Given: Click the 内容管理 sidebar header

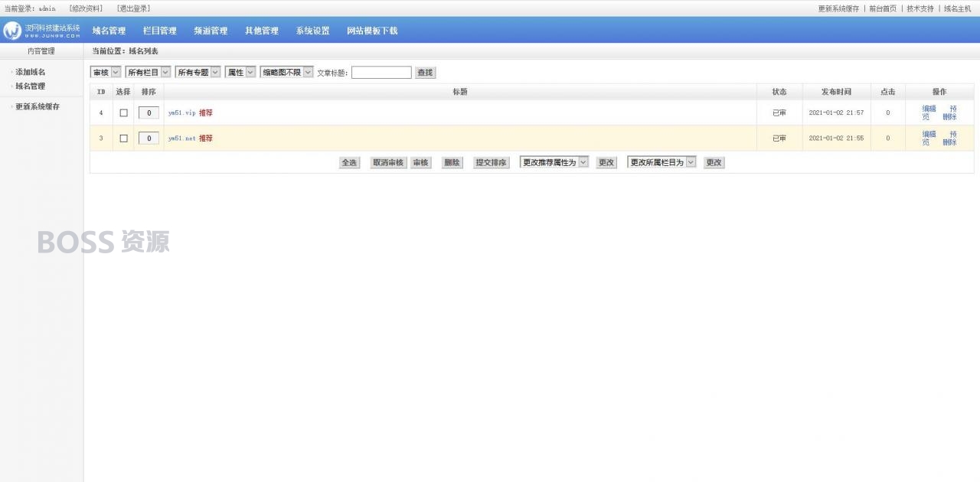Looking at the screenshot, I should click(41, 51).
